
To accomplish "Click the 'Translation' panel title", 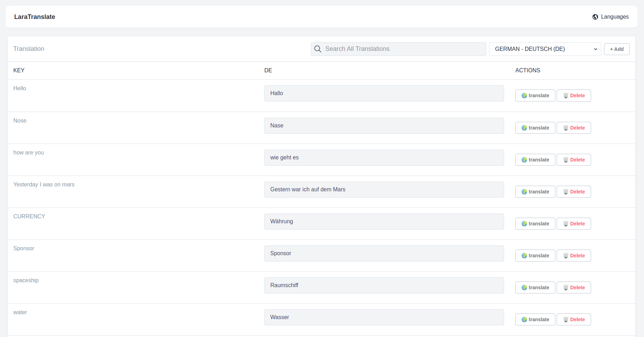I will (x=29, y=49).
